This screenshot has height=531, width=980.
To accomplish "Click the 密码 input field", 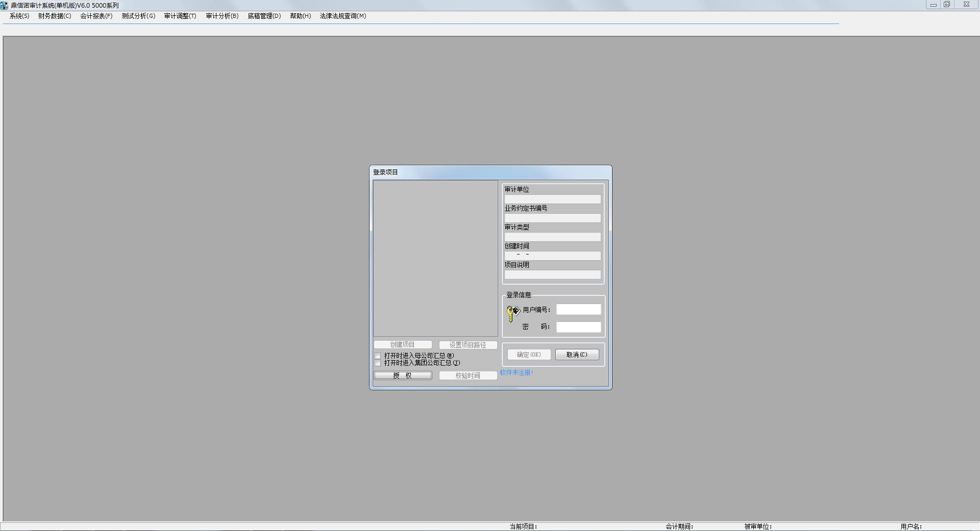I will [x=578, y=326].
